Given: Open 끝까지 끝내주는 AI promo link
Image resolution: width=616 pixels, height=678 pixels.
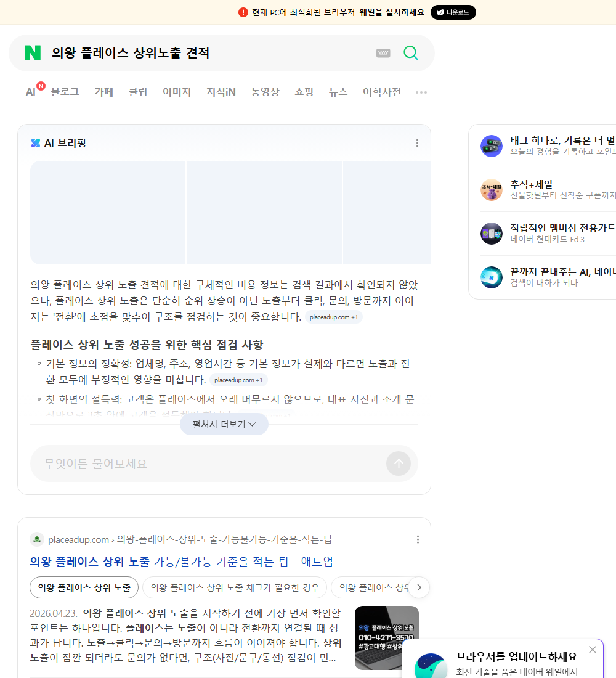Looking at the screenshot, I should [563, 272].
